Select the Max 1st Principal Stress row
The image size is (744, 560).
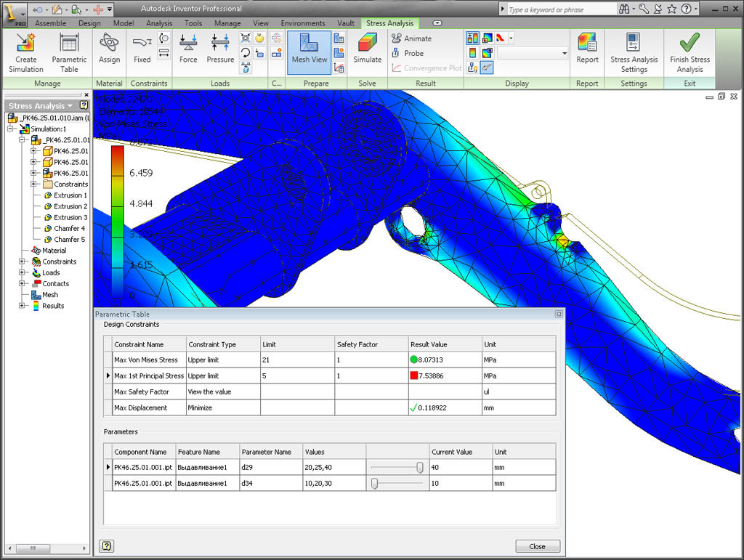click(331, 376)
